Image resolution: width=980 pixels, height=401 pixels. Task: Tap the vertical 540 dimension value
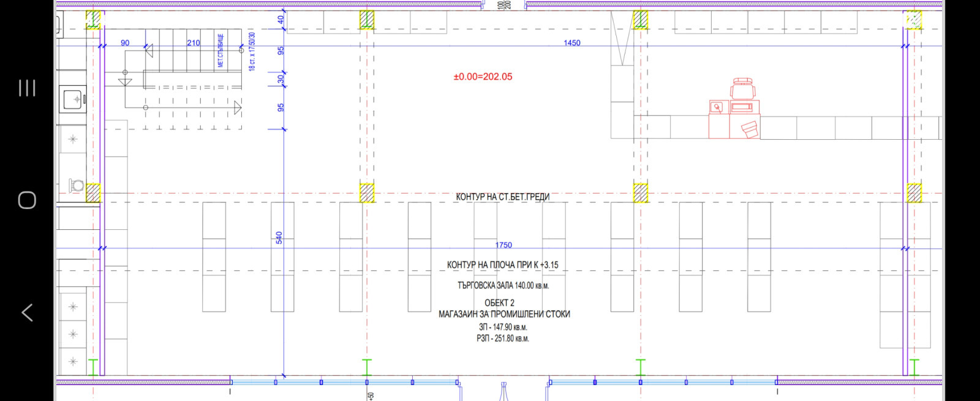coord(279,238)
